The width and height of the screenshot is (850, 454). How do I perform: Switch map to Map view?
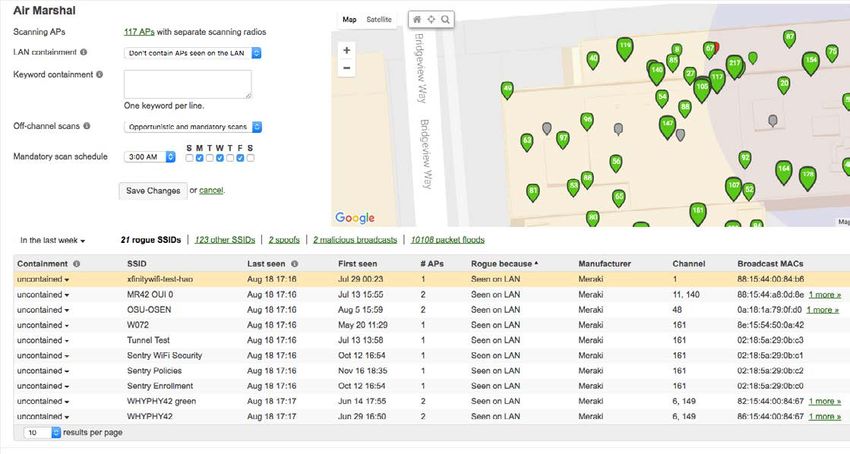point(349,20)
